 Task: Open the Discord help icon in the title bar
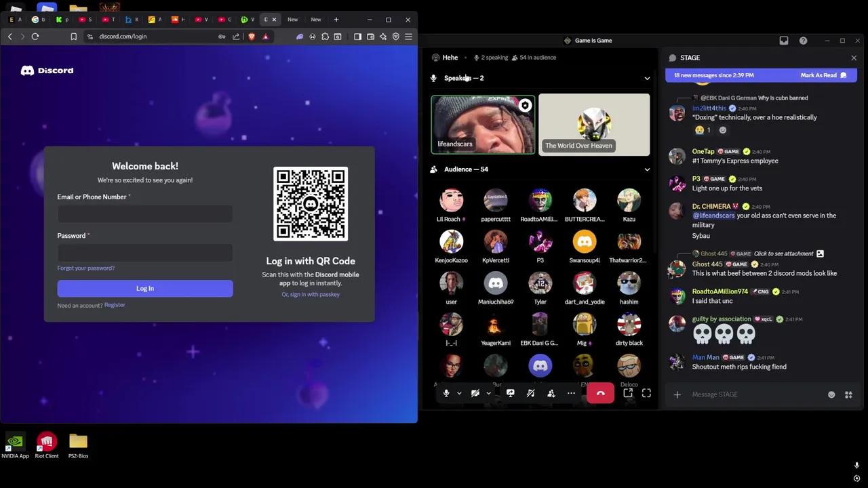tap(803, 41)
